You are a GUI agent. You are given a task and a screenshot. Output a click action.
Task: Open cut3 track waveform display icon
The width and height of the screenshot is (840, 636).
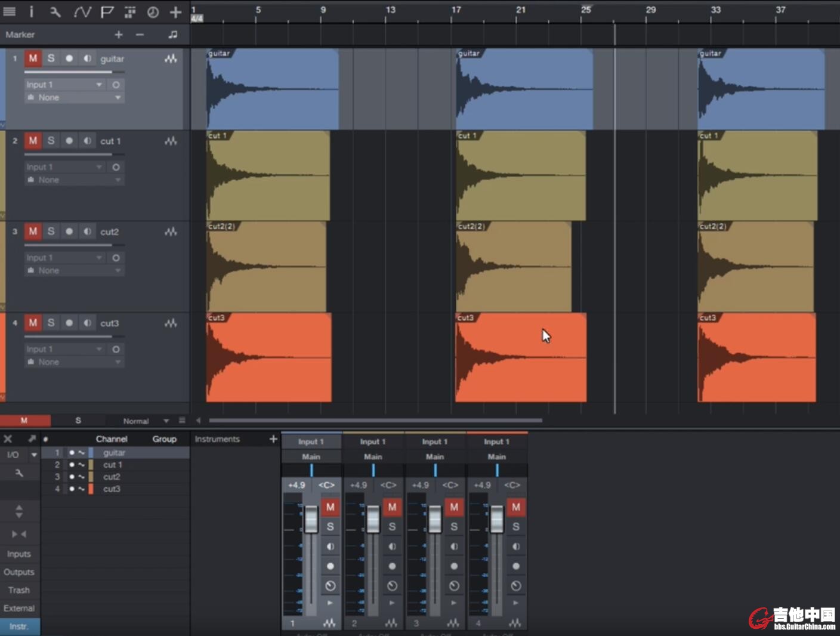pyautogui.click(x=171, y=323)
